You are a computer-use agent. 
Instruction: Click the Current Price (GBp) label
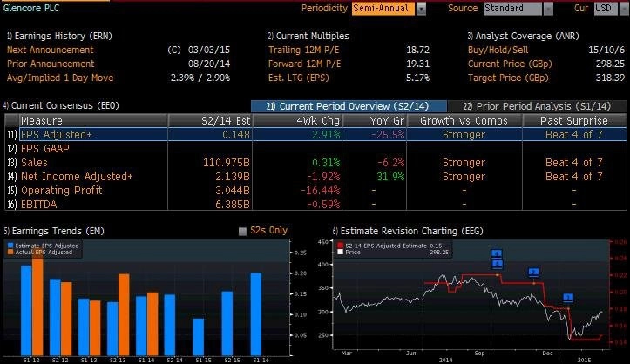click(x=510, y=64)
